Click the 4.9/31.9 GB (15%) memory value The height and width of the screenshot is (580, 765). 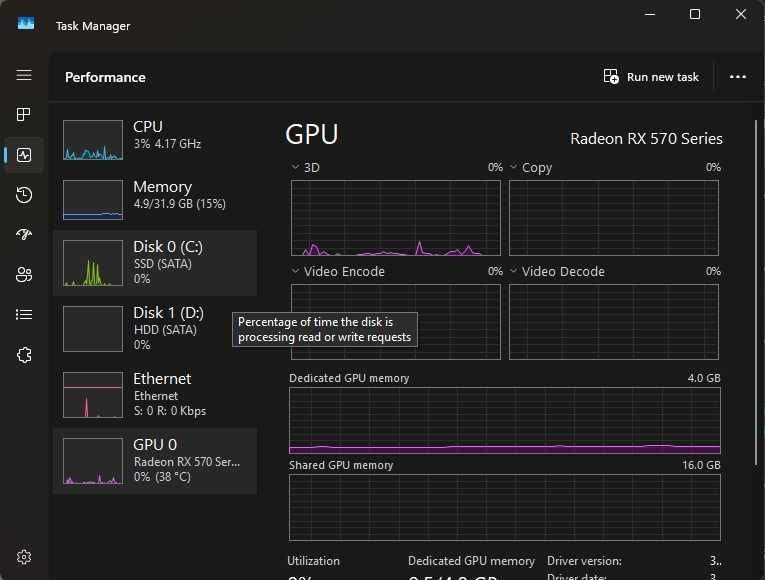180,204
